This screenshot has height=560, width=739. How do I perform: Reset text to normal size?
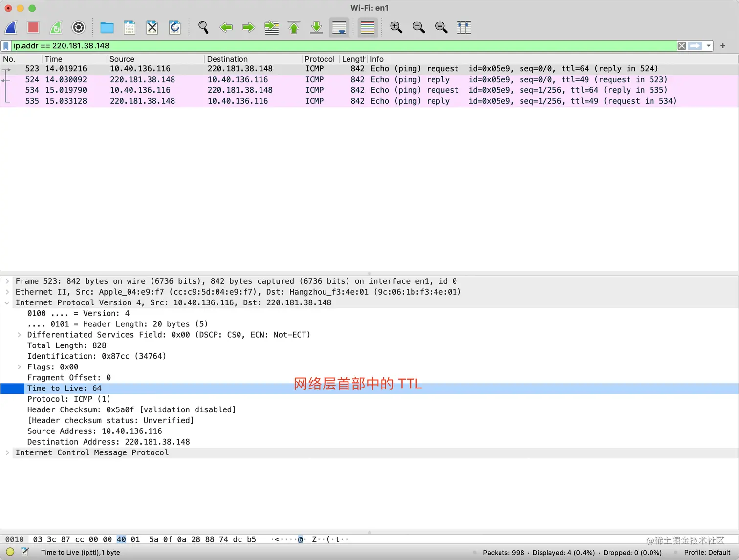tap(441, 27)
